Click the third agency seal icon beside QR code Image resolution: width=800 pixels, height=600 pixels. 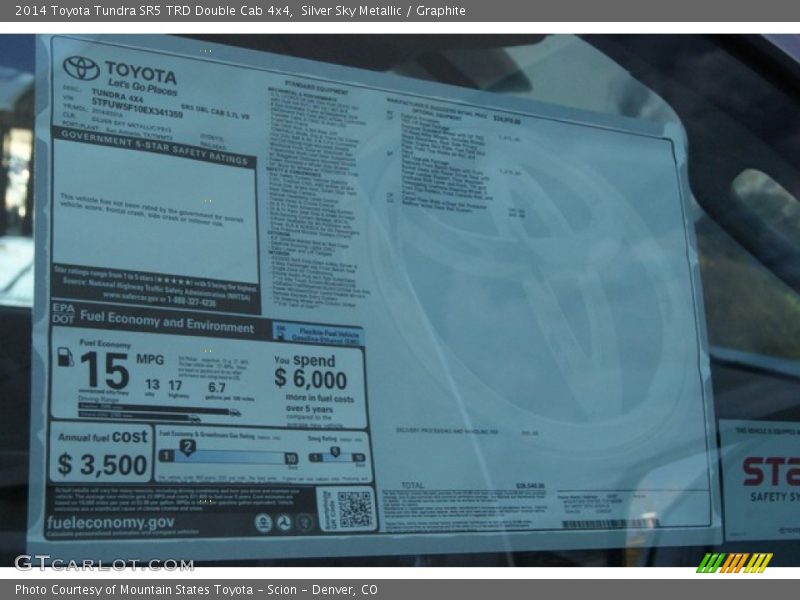click(304, 522)
